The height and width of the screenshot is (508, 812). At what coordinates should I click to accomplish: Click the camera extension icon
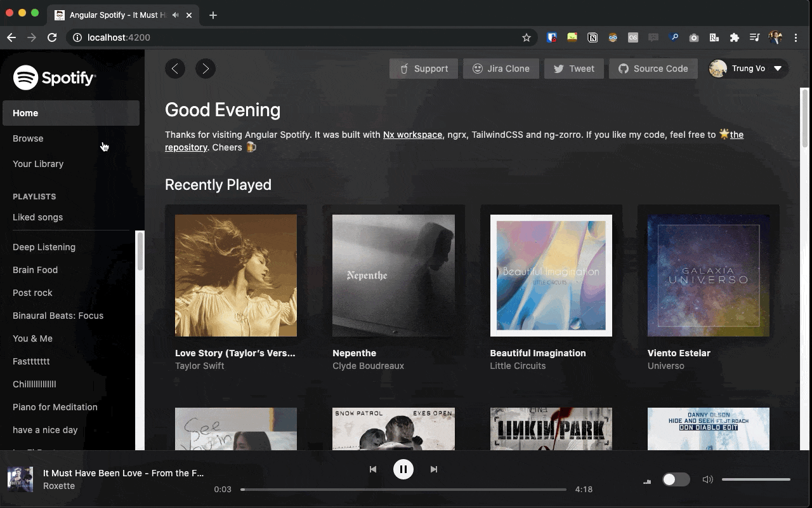(x=694, y=37)
